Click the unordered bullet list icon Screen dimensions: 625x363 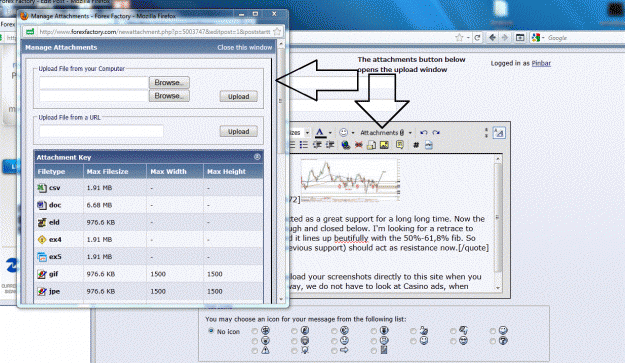coord(304,145)
